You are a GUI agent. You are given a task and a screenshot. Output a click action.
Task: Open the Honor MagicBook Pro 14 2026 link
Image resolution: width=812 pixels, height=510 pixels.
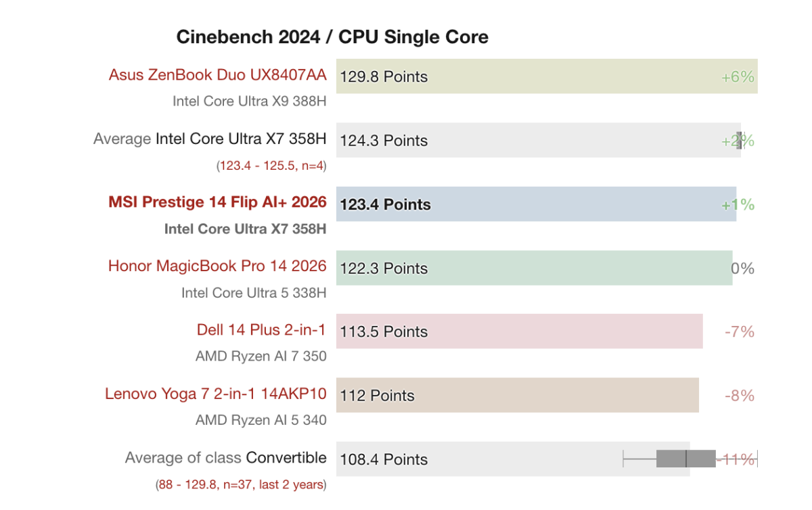click(217, 266)
